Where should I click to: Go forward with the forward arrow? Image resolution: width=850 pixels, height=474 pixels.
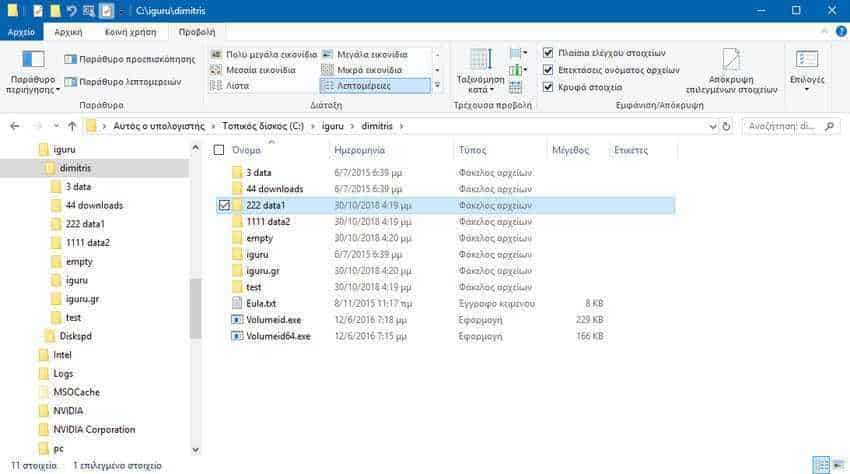pos(37,126)
